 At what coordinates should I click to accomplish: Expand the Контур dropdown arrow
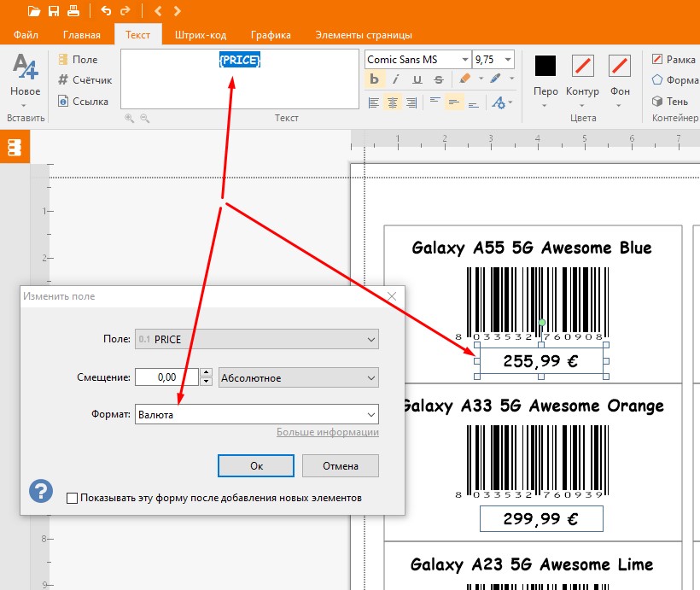[x=581, y=106]
